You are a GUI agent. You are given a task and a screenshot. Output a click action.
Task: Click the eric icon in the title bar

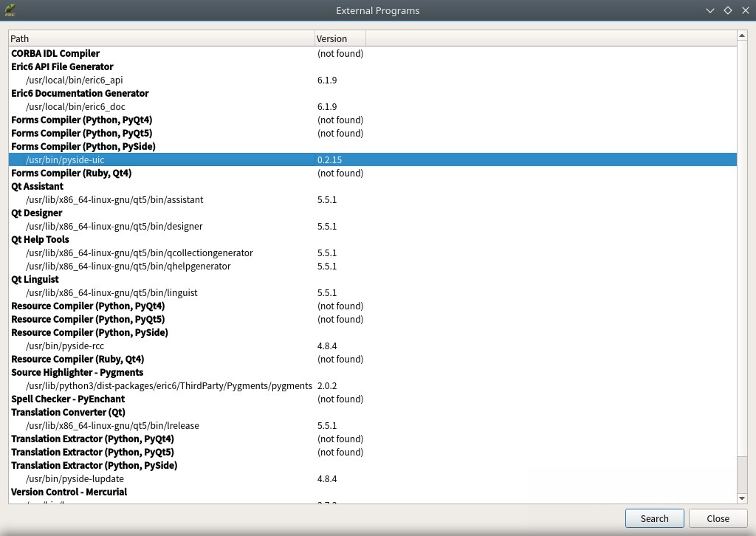pos(10,10)
